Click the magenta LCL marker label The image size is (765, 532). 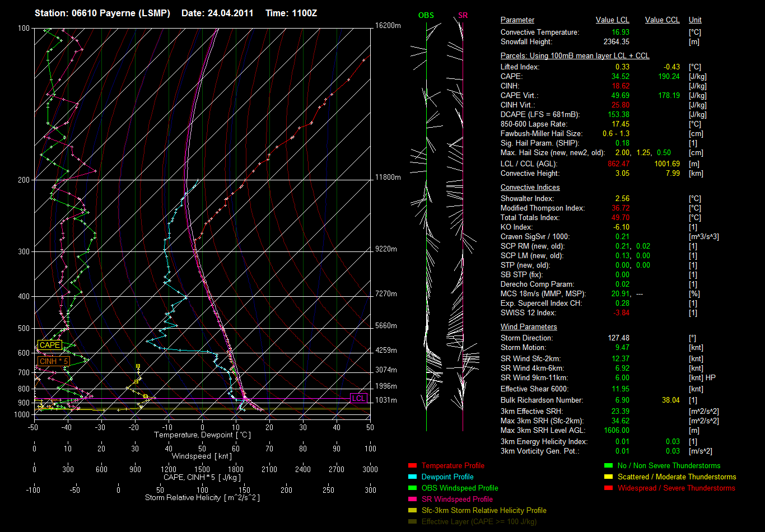[x=358, y=398]
